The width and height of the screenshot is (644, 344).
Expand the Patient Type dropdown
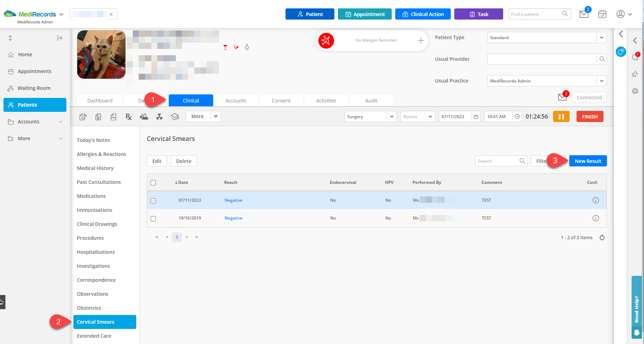(x=601, y=37)
